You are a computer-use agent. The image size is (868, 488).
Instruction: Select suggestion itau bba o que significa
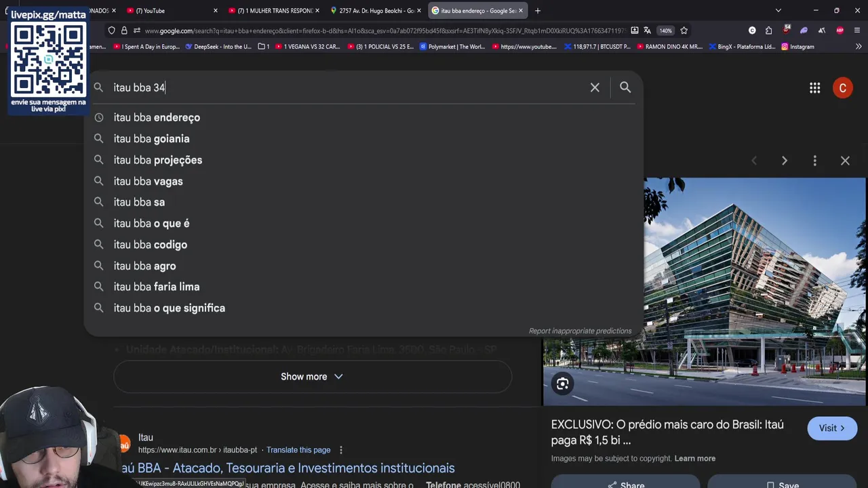pyautogui.click(x=363, y=308)
